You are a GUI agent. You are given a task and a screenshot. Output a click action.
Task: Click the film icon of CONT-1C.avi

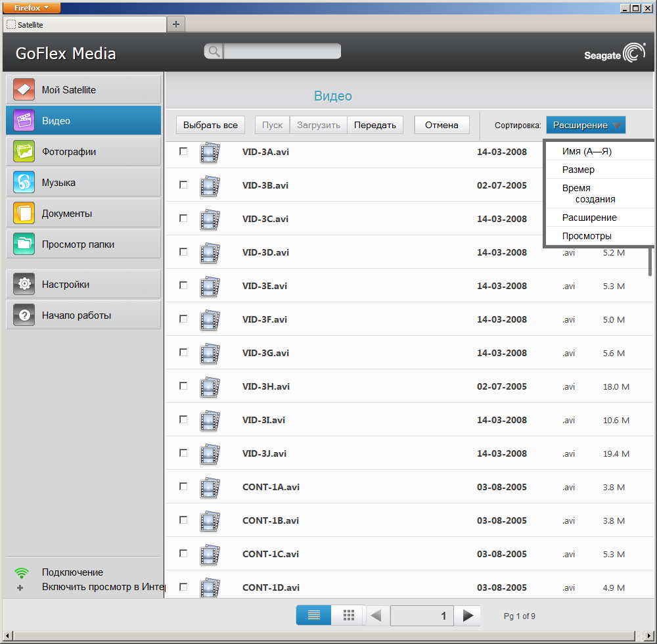(x=210, y=555)
